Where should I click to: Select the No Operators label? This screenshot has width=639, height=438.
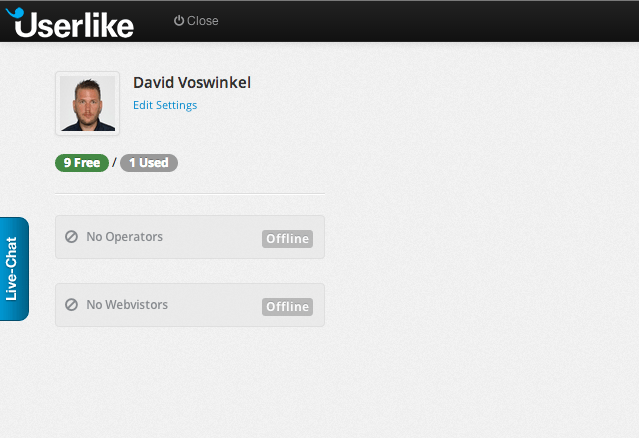coord(124,237)
